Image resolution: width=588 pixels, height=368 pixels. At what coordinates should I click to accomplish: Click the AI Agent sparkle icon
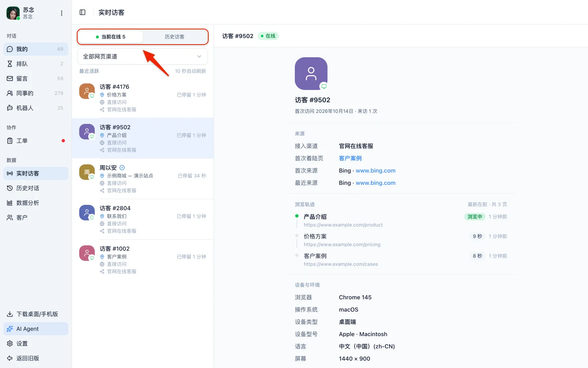10,329
